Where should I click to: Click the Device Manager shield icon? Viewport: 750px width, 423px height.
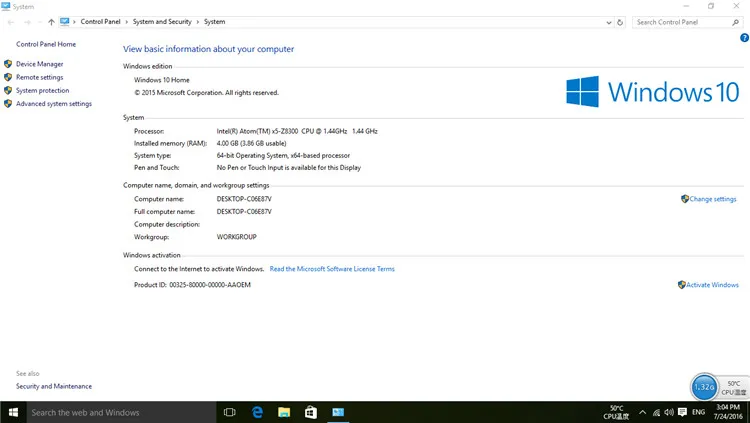8,64
